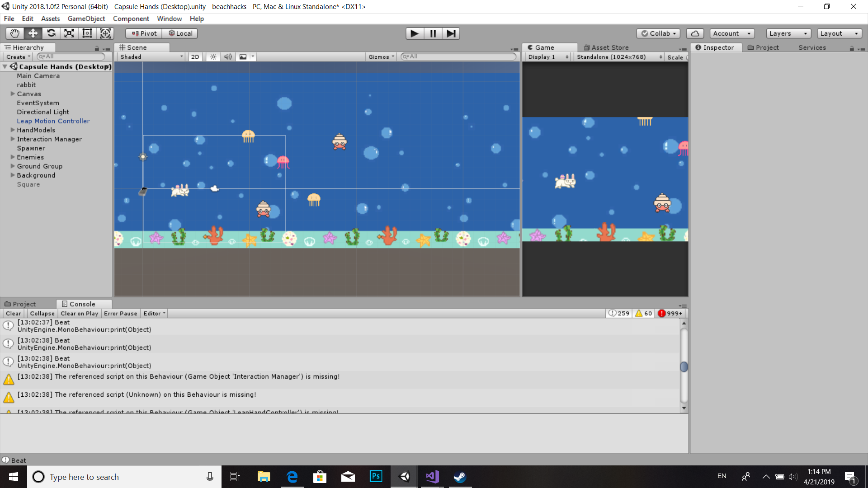Open the Gizmos dropdown
Viewport: 868px width, 488px height.
tap(381, 57)
